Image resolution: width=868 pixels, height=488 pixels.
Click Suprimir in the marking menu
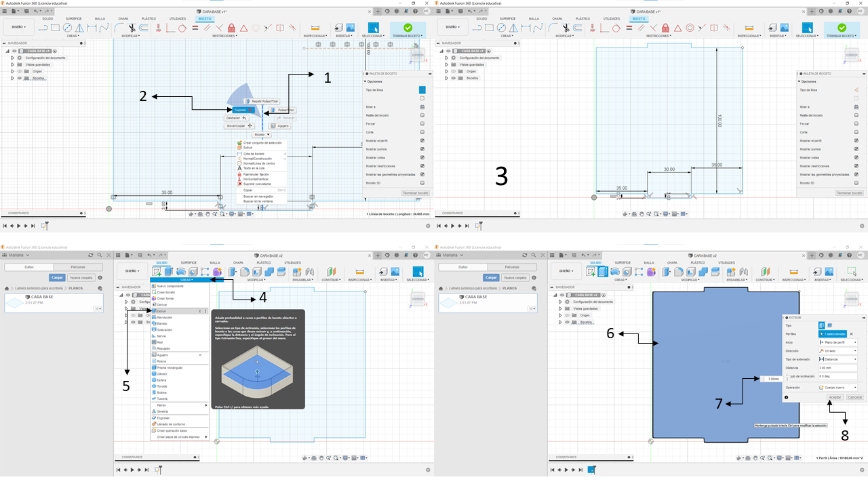coord(243,109)
